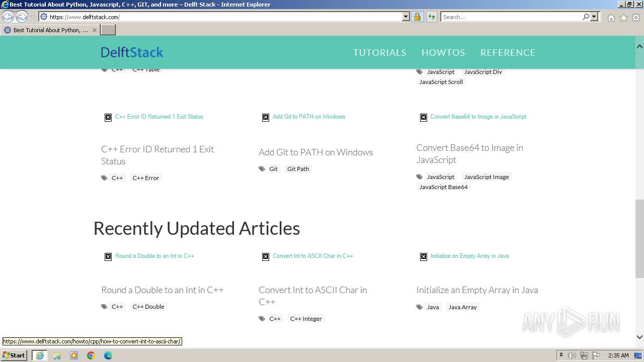Select the Best Tutorial About Python tab
This screenshot has height=362, width=644.
pos(50,30)
